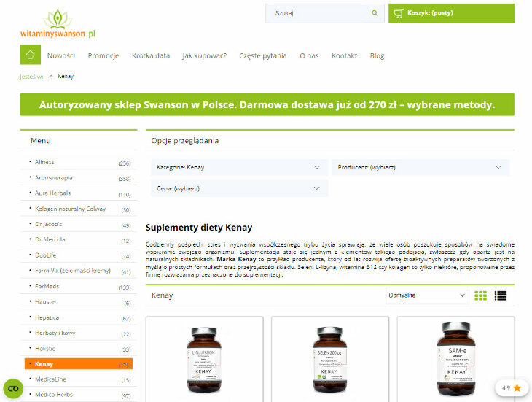Switch to list view layout

point(501,295)
